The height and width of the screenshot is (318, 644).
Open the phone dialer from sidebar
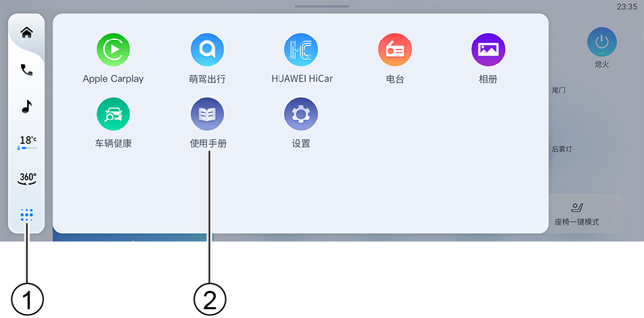[x=26, y=70]
